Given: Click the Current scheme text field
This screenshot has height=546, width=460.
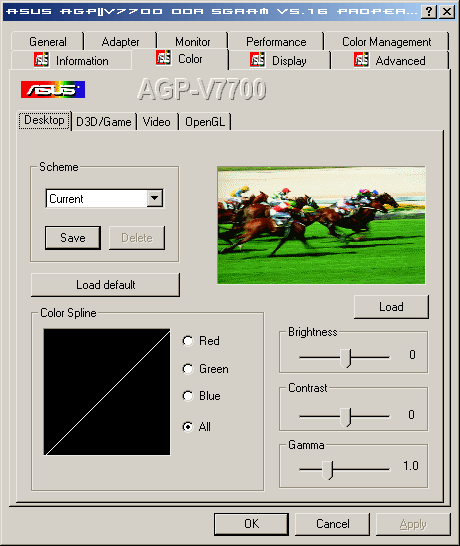Looking at the screenshot, I should tap(97, 198).
